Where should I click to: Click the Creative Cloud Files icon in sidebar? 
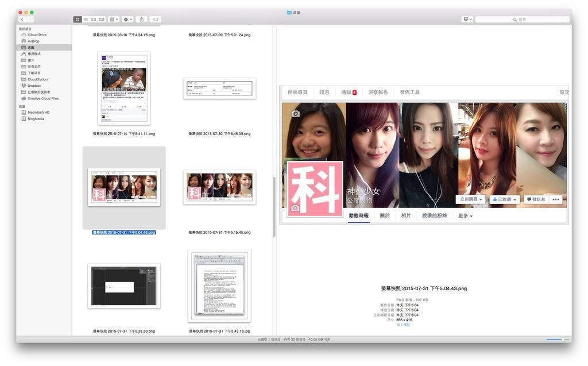coord(24,98)
